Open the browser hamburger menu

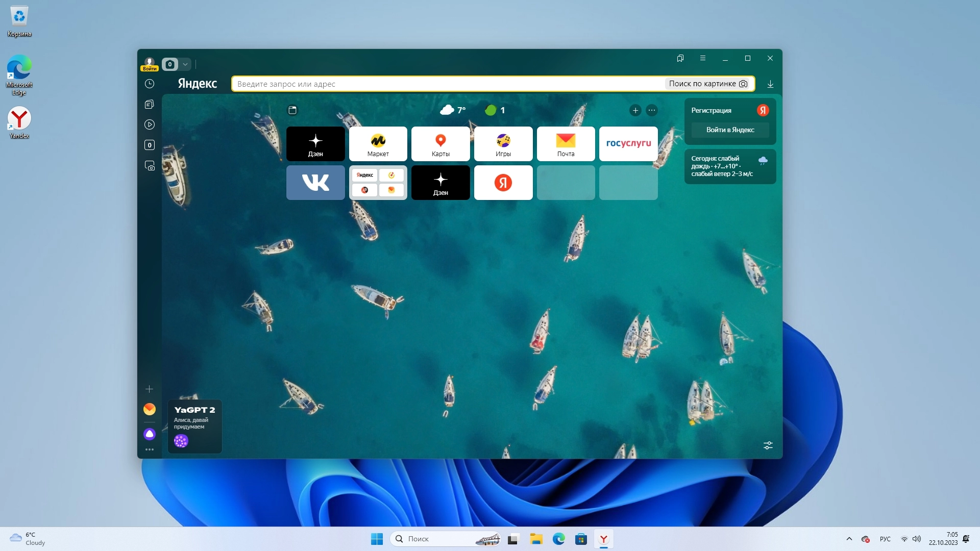(703, 58)
